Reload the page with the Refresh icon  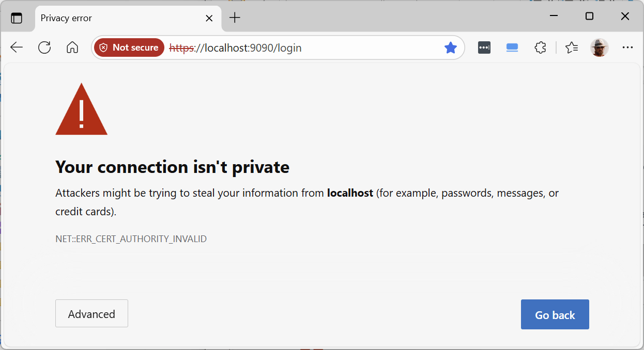click(x=44, y=47)
